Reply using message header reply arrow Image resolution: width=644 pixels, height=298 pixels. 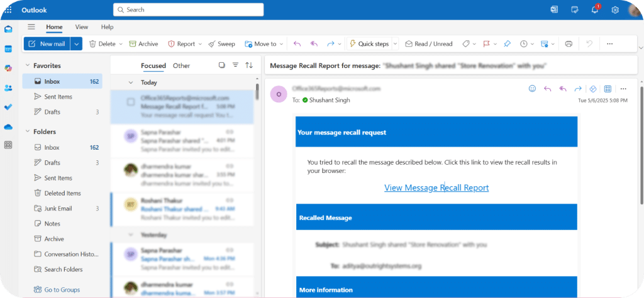tap(547, 89)
